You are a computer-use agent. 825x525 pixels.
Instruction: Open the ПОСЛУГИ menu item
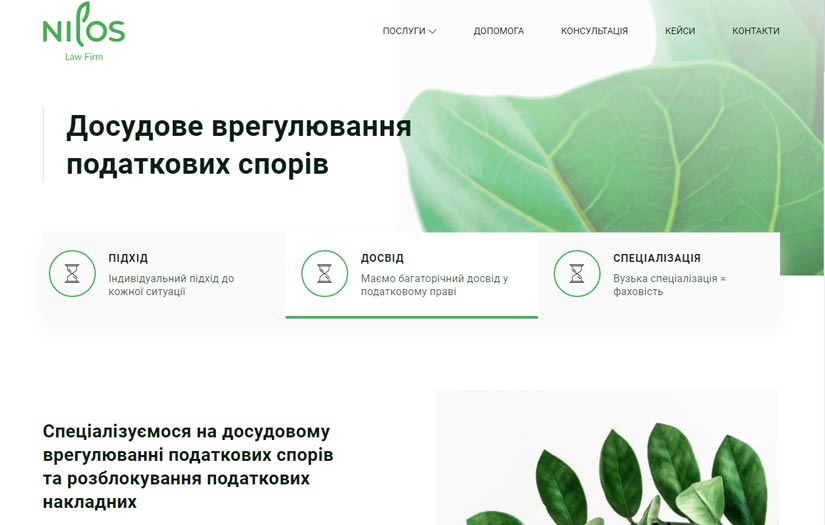pos(404,31)
